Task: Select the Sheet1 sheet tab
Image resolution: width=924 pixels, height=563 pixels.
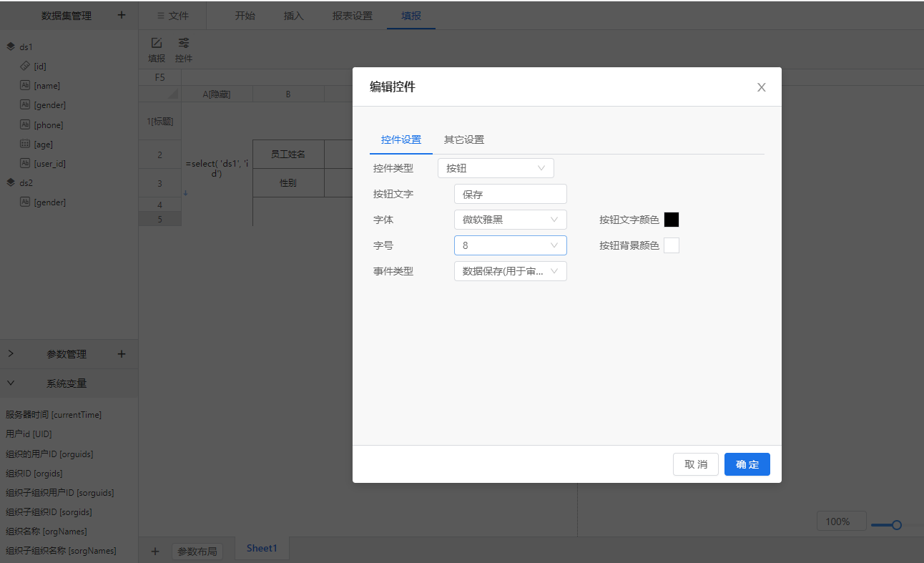Action: [x=262, y=549]
